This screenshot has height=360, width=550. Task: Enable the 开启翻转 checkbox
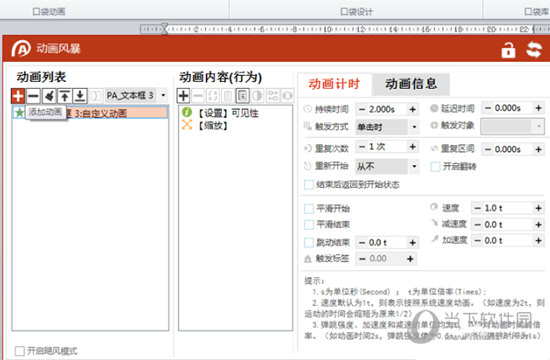[x=435, y=166]
